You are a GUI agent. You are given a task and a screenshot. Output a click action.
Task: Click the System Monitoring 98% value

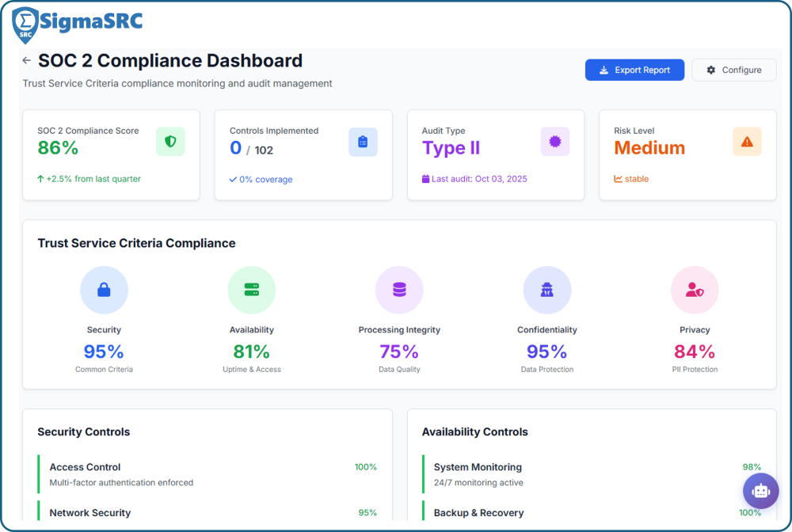pyautogui.click(x=752, y=467)
